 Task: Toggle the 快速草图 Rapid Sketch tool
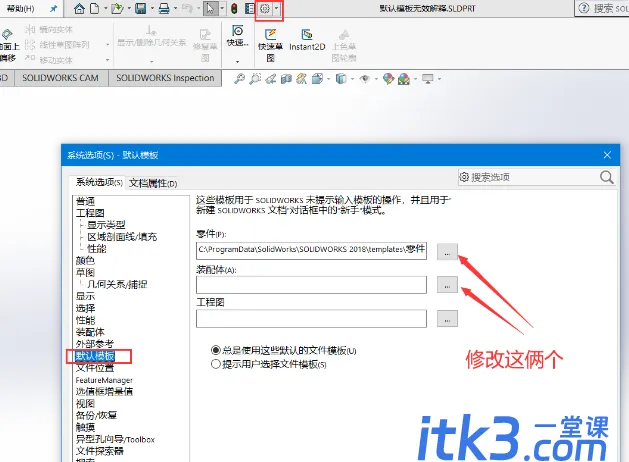270,45
